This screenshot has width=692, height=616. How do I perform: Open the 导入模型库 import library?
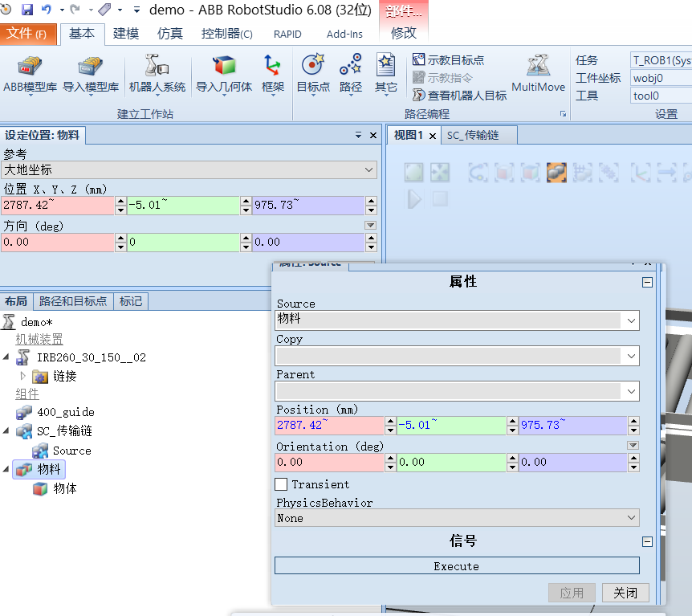coord(91,74)
